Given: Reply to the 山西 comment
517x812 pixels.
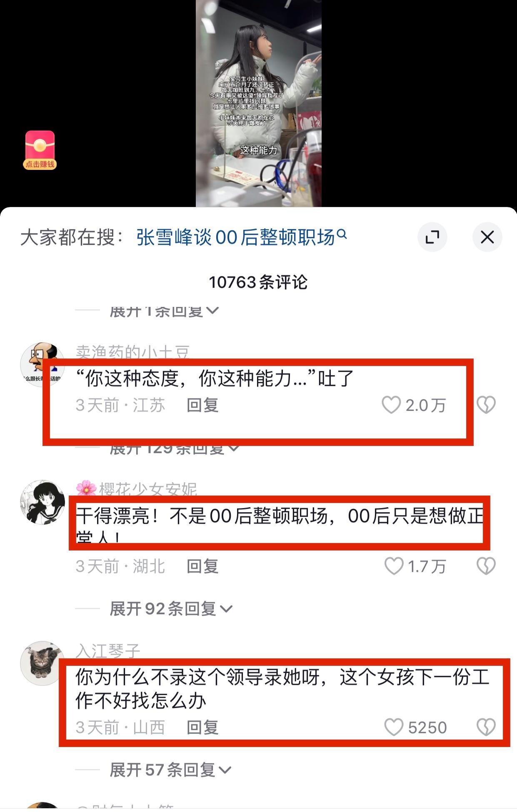Looking at the screenshot, I should pyautogui.click(x=202, y=727).
